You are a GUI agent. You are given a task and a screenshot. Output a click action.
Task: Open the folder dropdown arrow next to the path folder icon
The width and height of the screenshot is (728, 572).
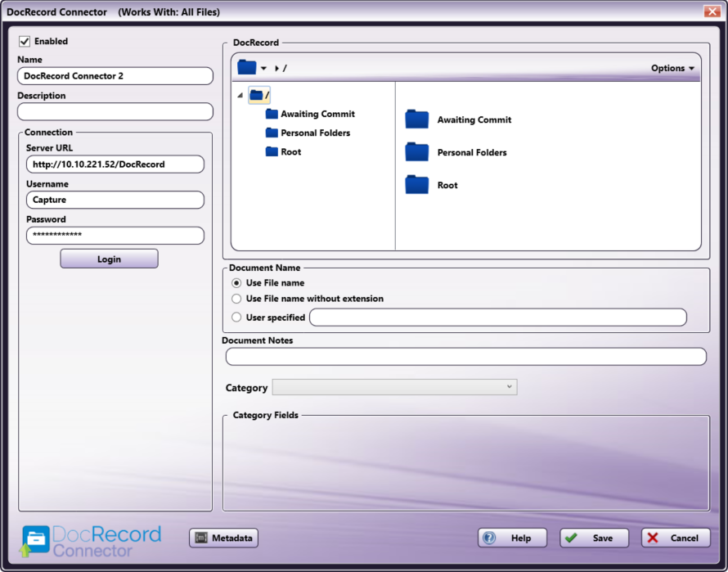click(x=263, y=68)
